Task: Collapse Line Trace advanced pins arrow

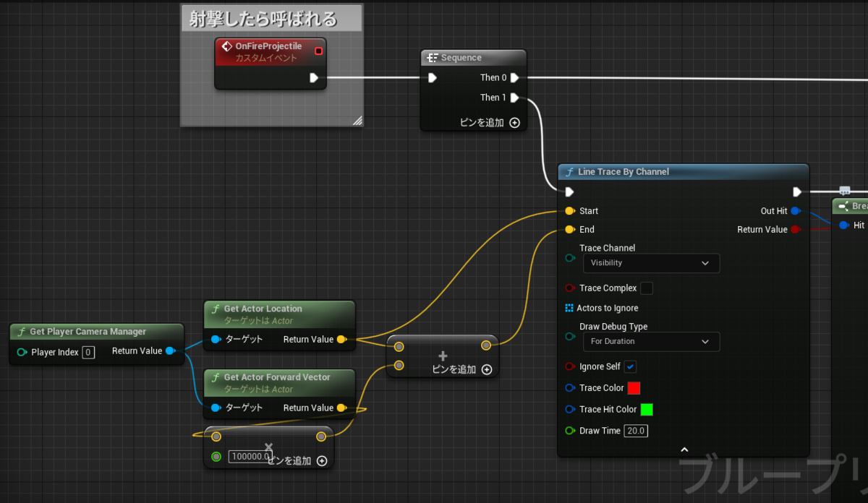Action: point(684,450)
